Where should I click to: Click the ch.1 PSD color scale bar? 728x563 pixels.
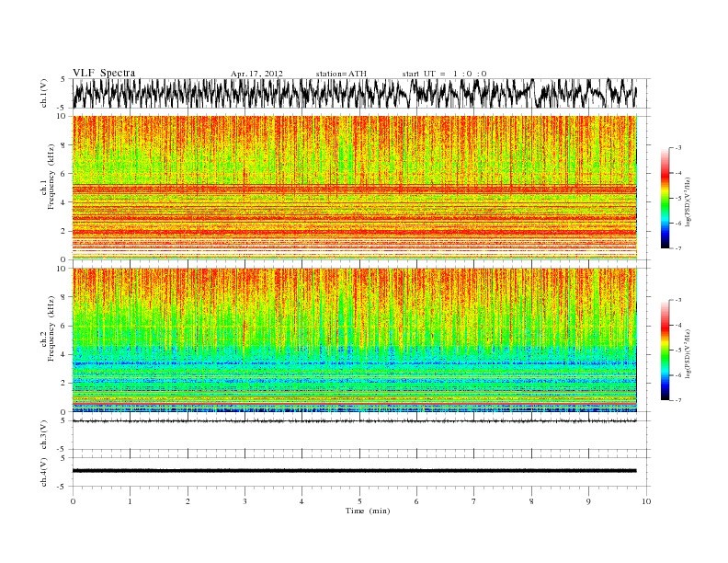coord(665,198)
